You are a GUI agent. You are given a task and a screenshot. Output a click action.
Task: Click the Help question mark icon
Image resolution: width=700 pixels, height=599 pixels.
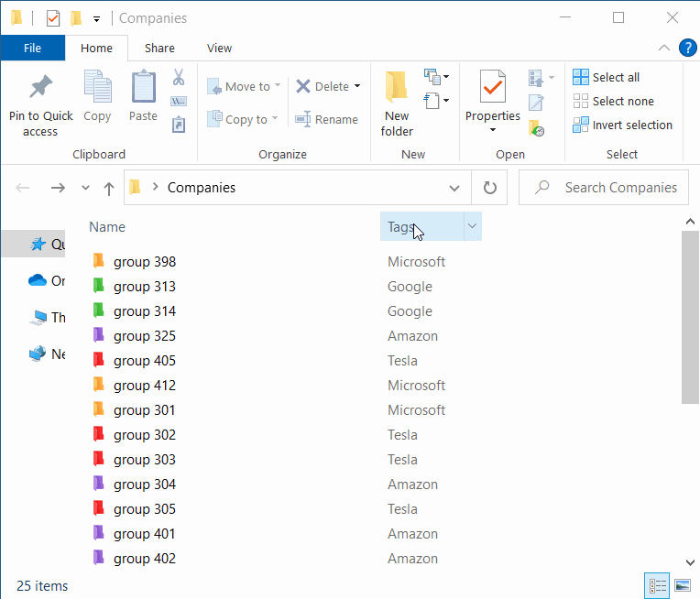pos(687,48)
